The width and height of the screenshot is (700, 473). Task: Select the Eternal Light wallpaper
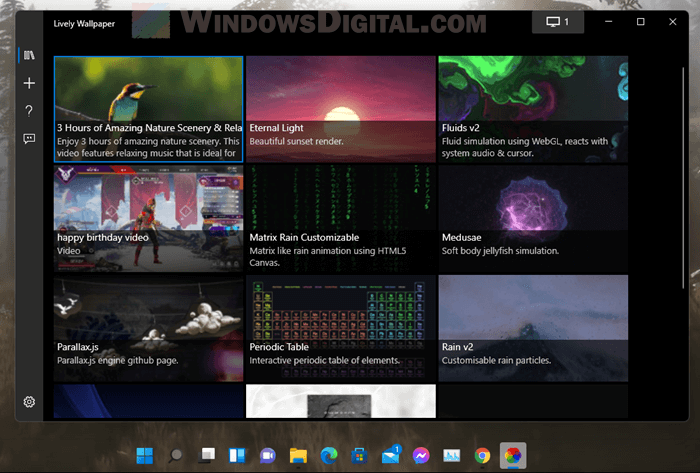click(341, 109)
